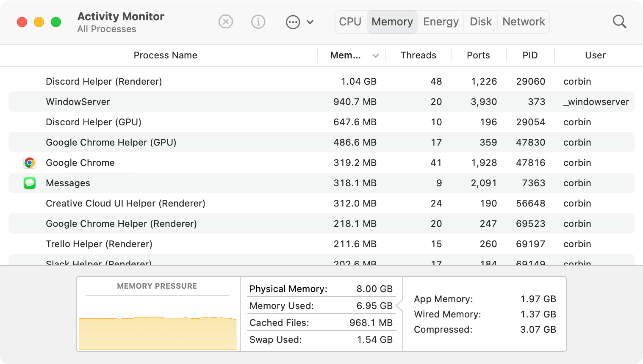This screenshot has height=364, width=643.
Task: Switch to the Energy tab
Action: tap(441, 22)
